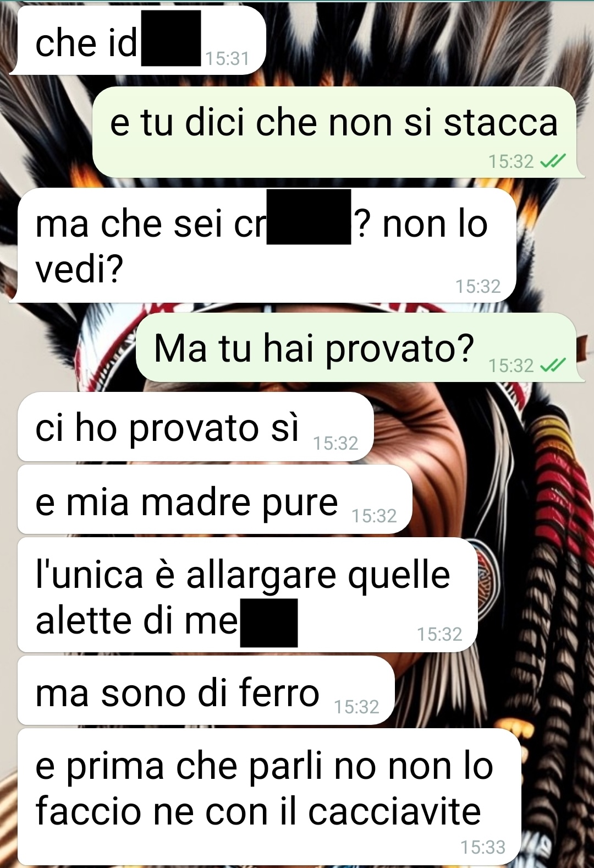Tap read-receipt ticks beside 'Ma tu hai provato?'
The width and height of the screenshot is (594, 868).
pyautogui.click(x=553, y=365)
